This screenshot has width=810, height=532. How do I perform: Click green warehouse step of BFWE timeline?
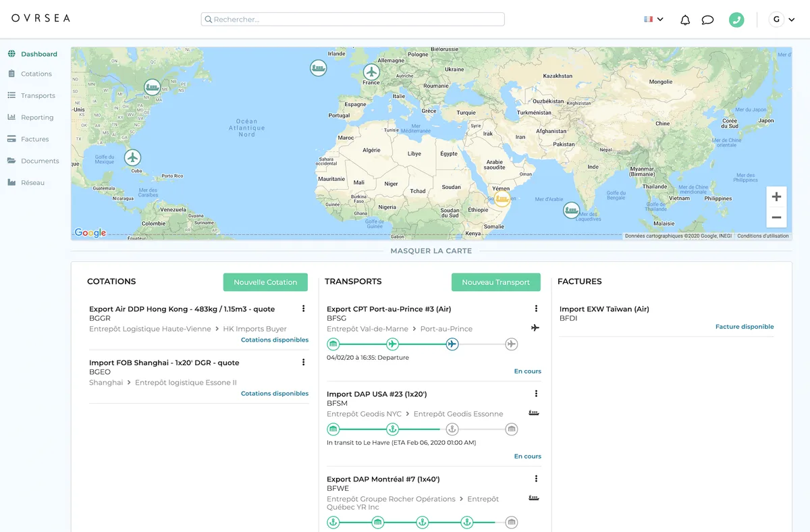tap(377, 523)
